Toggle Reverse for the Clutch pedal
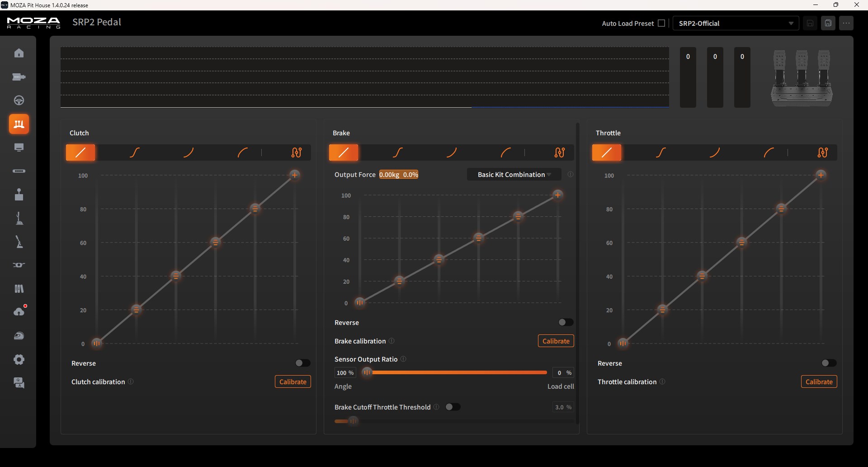The height and width of the screenshot is (467, 868). [x=302, y=363]
